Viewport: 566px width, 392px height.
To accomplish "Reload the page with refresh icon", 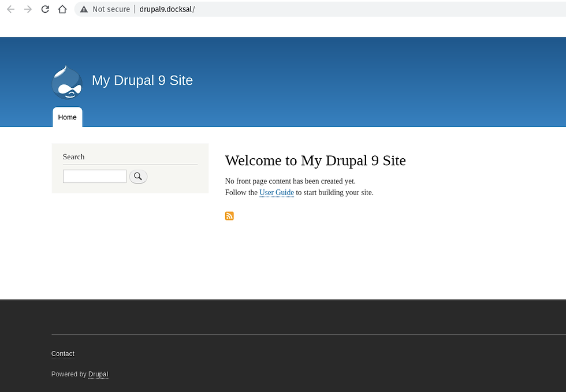I will [45, 9].
